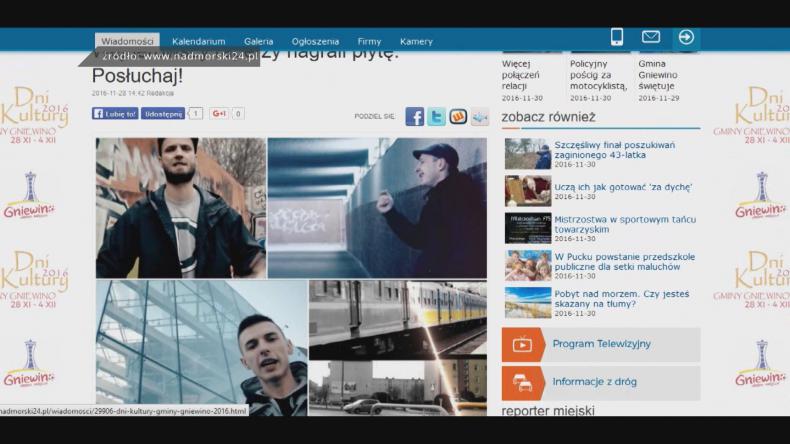Click the last share icon after Wykop
Screen dimensions: 790x444
pyautogui.click(x=480, y=116)
